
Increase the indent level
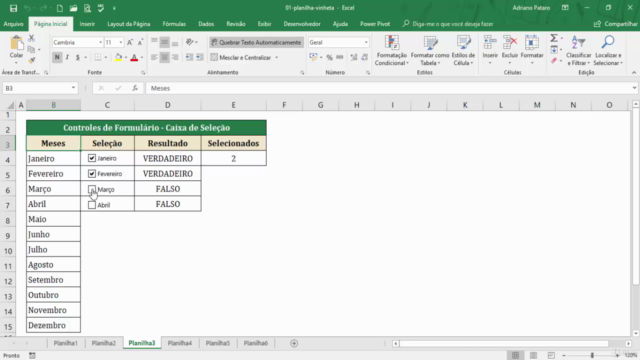[200, 58]
